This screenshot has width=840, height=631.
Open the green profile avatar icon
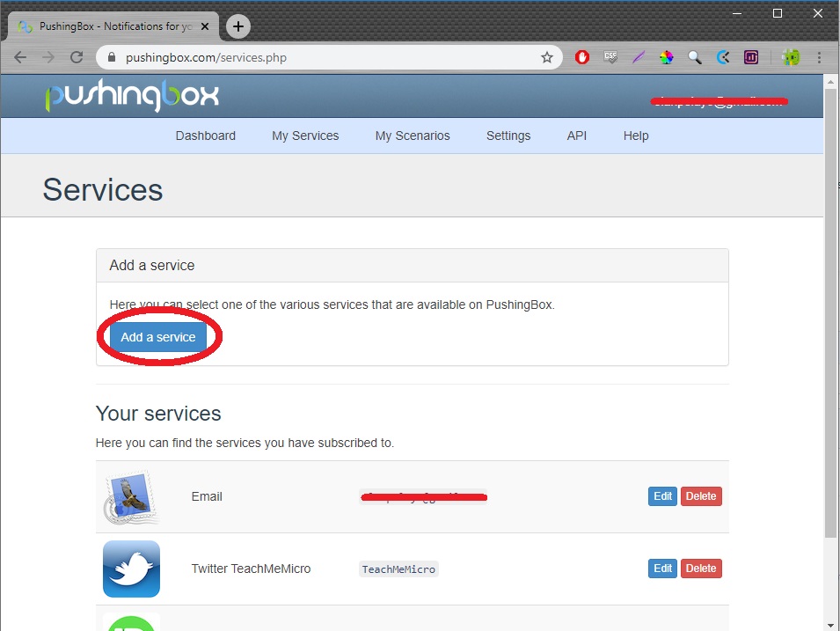(791, 57)
